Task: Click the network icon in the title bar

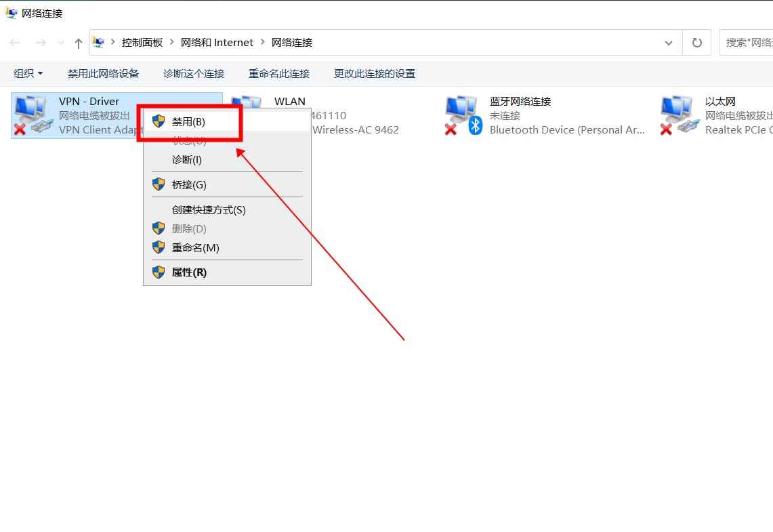Action: [x=9, y=12]
